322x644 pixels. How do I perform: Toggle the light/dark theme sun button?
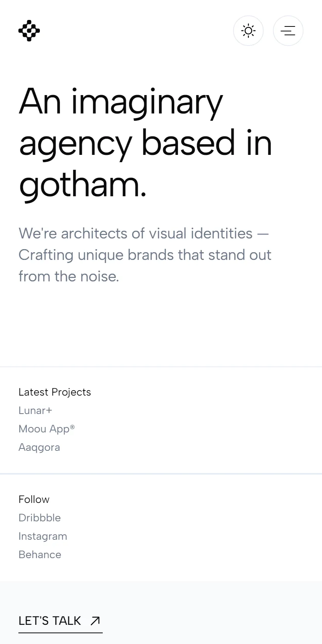[x=248, y=31]
